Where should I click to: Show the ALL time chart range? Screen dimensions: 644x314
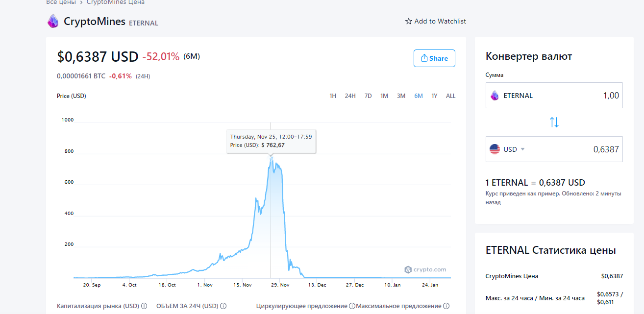(450, 96)
